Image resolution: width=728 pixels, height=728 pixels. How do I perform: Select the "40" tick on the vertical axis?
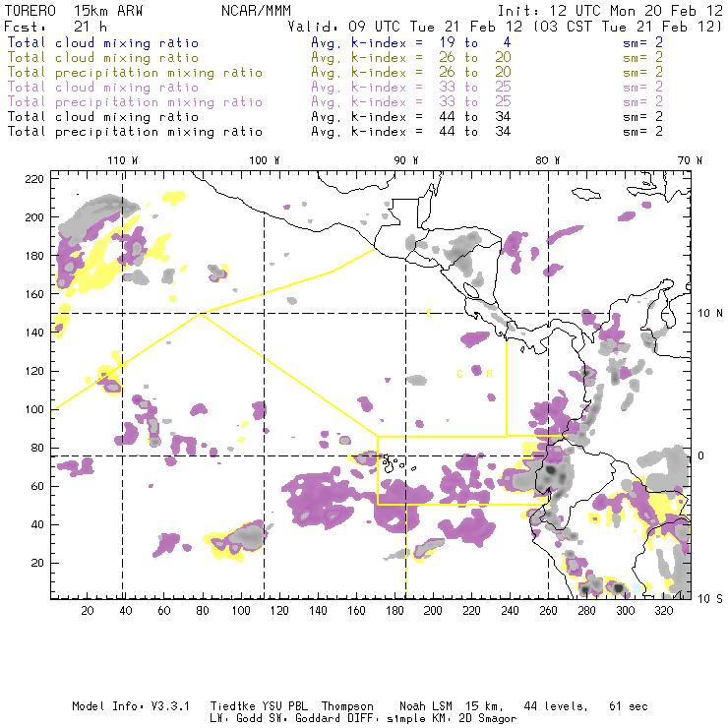[37, 524]
